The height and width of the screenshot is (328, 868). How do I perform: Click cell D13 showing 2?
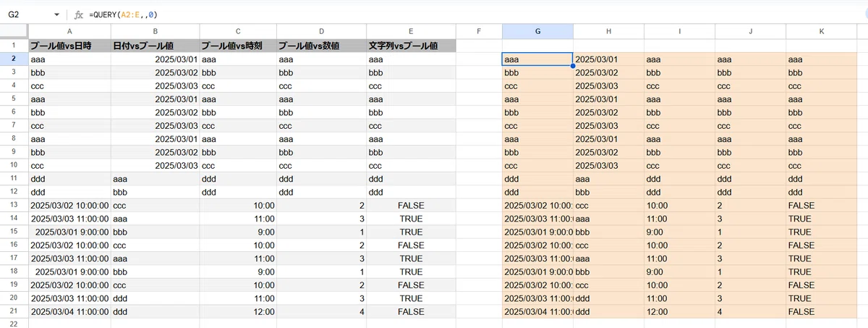(321, 205)
